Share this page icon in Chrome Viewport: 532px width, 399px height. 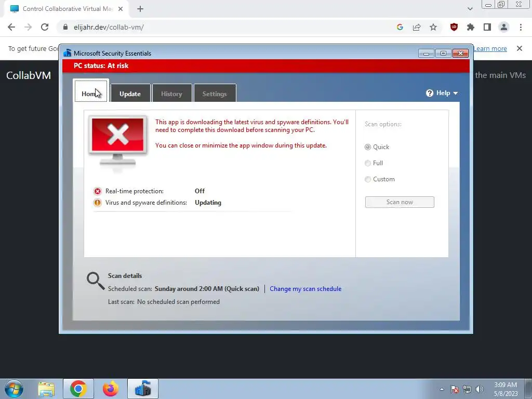[417, 27]
